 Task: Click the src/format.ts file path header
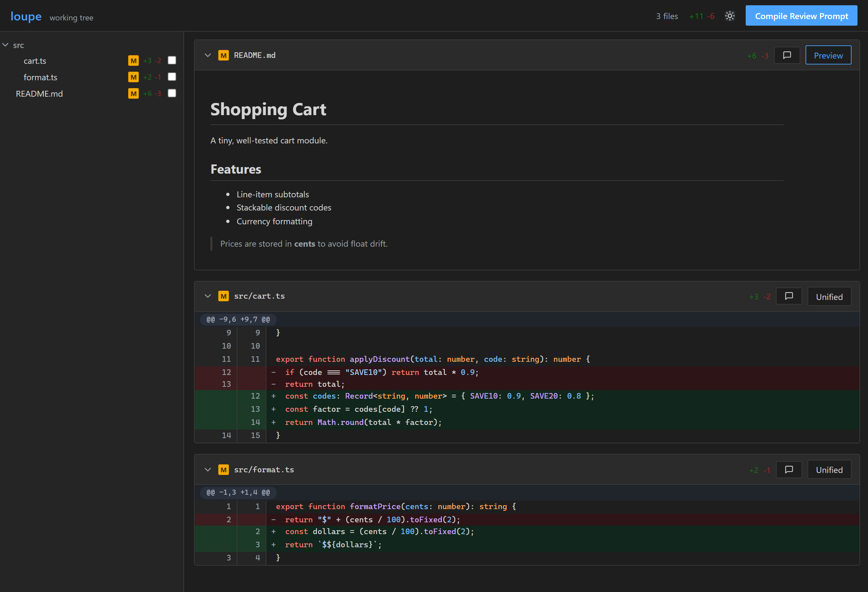264,470
